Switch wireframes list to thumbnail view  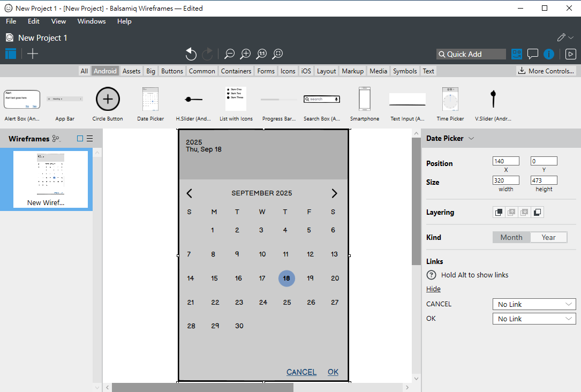click(x=80, y=139)
